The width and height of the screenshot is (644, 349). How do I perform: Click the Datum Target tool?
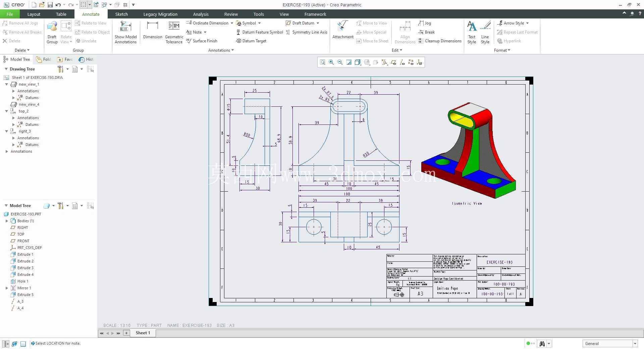[x=251, y=41]
